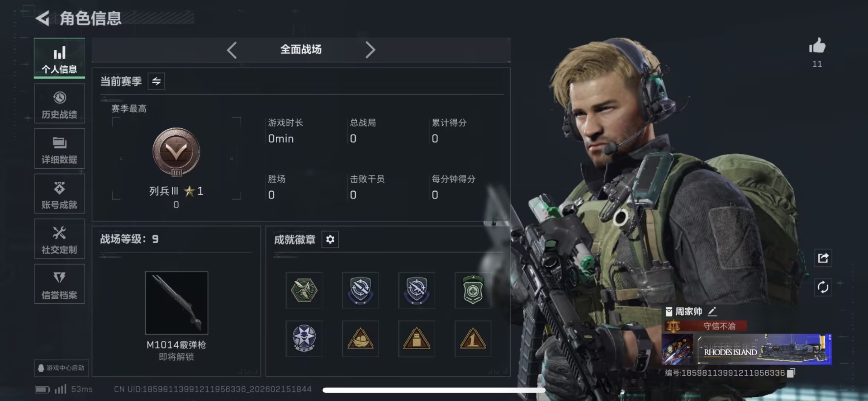Click the refresh character model icon
The image size is (868, 401).
coord(823,287)
